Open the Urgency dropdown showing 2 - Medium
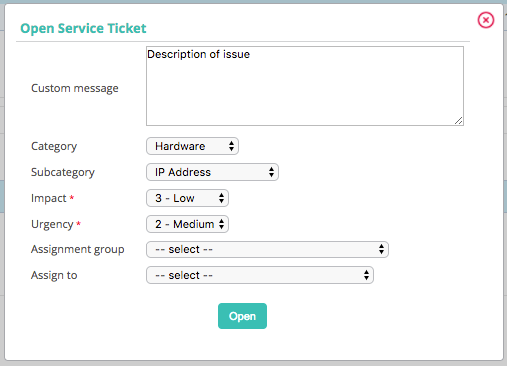 click(x=187, y=224)
